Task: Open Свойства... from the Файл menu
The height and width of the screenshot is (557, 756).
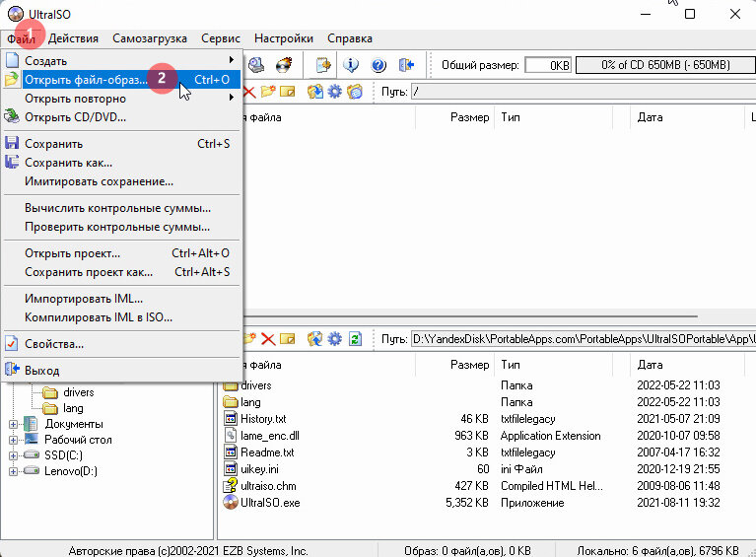Action: pyautogui.click(x=121, y=344)
